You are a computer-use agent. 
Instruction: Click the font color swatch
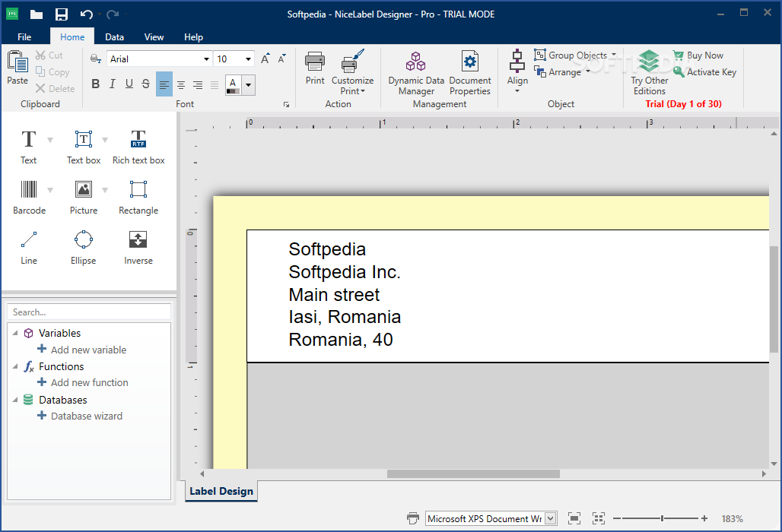(x=233, y=85)
